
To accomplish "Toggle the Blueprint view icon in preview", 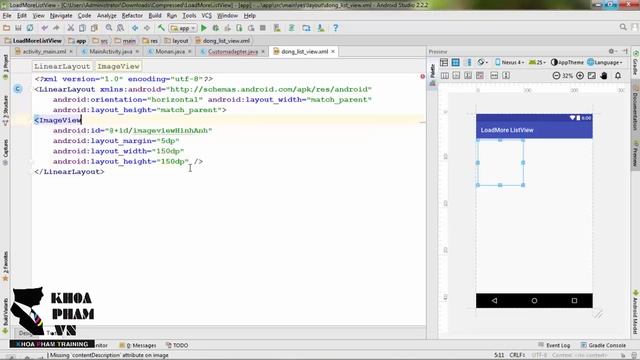I will [x=456, y=62].
